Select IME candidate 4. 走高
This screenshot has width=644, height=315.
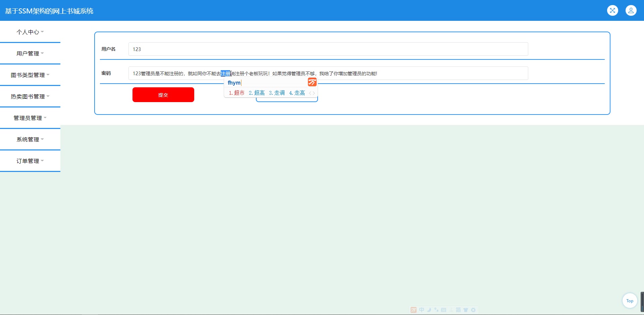point(297,93)
